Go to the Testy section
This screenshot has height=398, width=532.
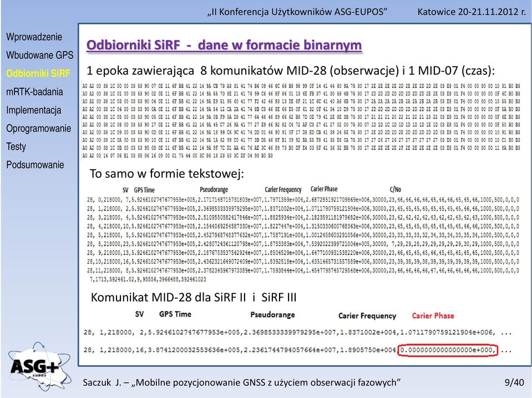point(16,146)
